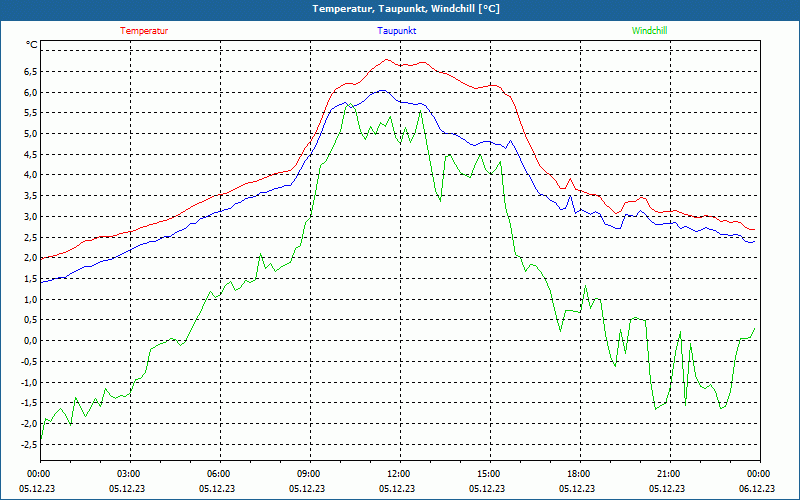Screen dimensions: 800x500
Task: Click the 06.12.23 date label
Action: pos(757,488)
